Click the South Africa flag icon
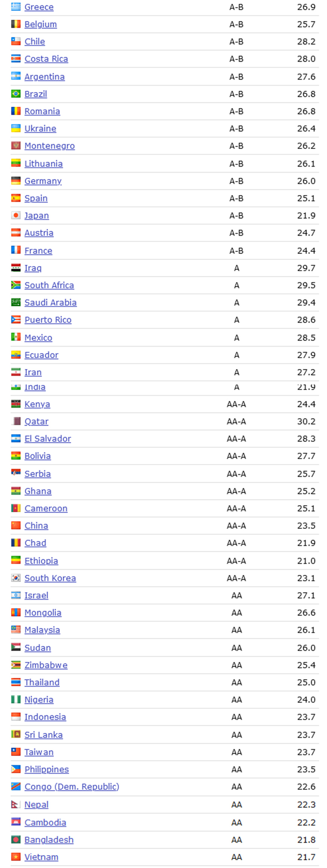 pos(16,285)
